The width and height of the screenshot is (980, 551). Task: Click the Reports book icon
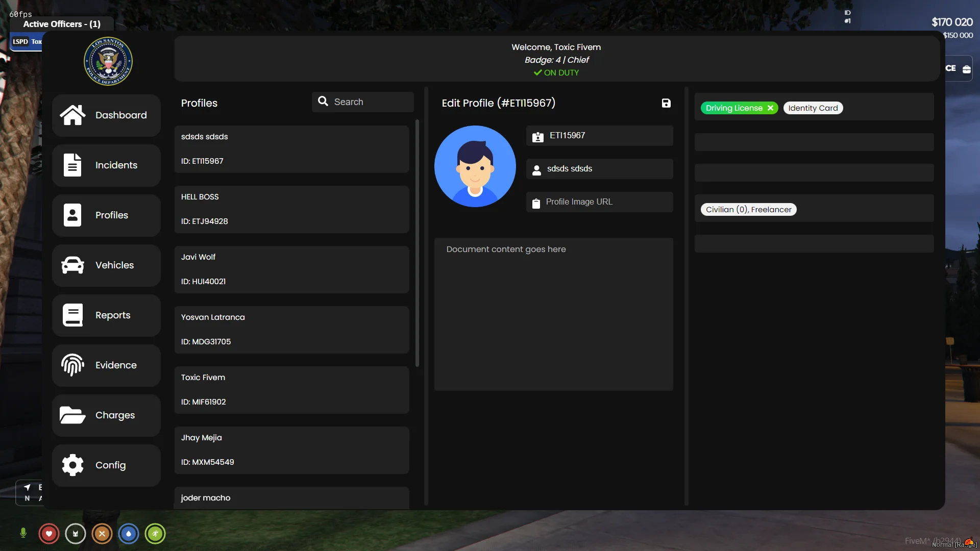(x=72, y=315)
